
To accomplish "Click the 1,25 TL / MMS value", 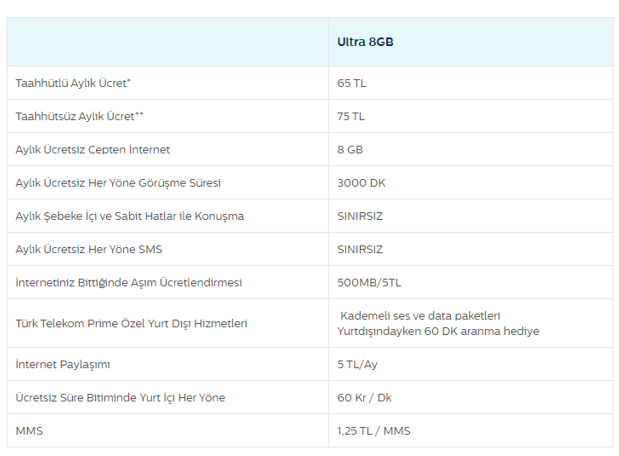I will (374, 431).
